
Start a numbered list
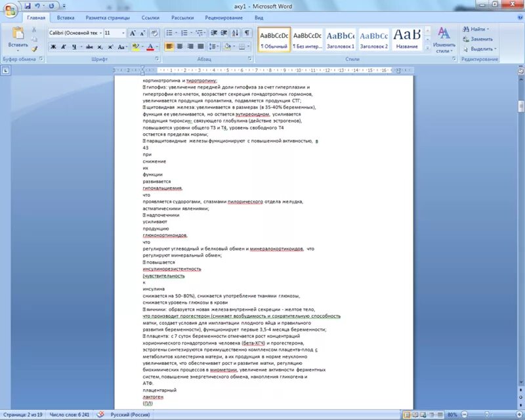[184, 33]
